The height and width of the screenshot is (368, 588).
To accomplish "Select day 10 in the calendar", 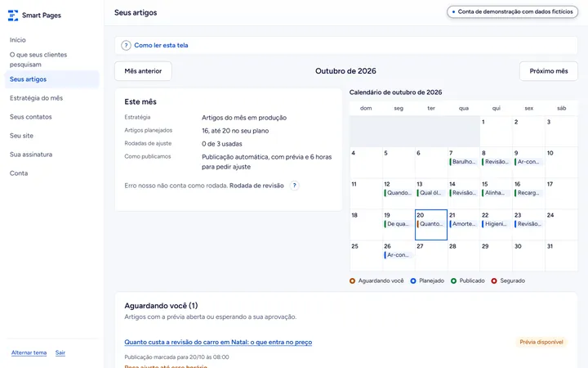I will click(x=561, y=162).
